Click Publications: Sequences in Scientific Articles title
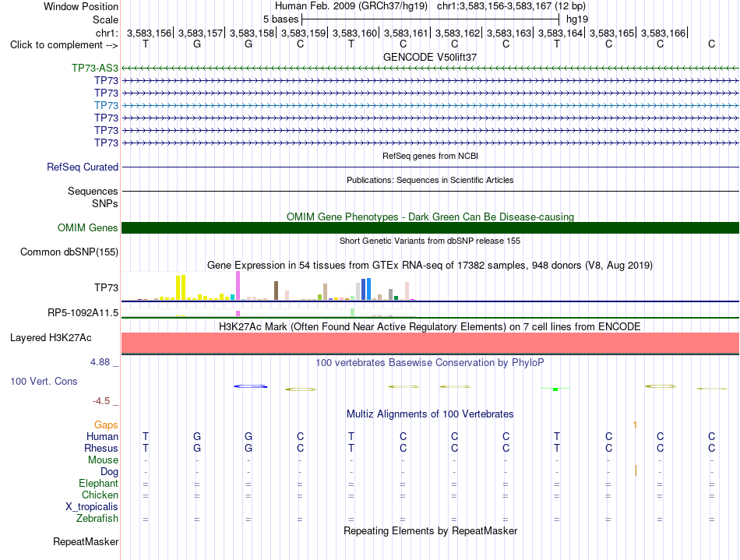This screenshot has width=740, height=560. [x=430, y=180]
